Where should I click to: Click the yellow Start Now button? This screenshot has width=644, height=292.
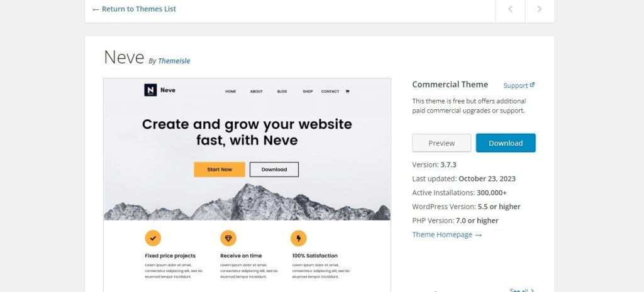pyautogui.click(x=219, y=170)
